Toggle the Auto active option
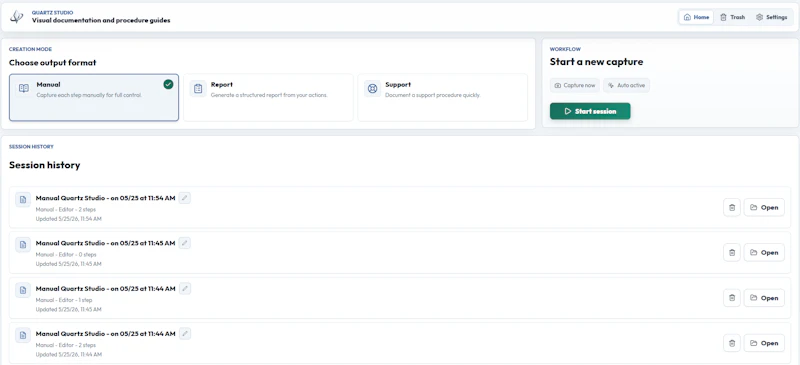Screen dimensions: 800x365 click(x=627, y=85)
